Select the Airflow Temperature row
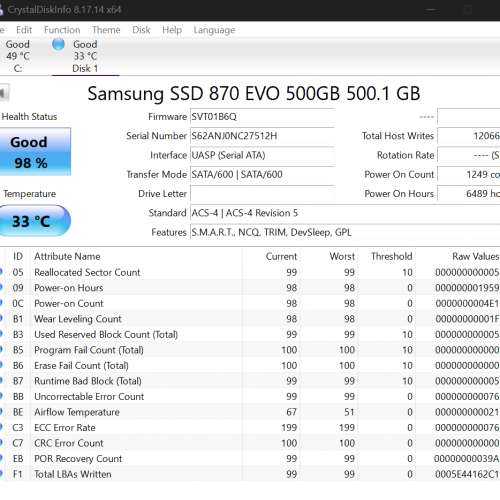The image size is (500, 500). (250, 412)
